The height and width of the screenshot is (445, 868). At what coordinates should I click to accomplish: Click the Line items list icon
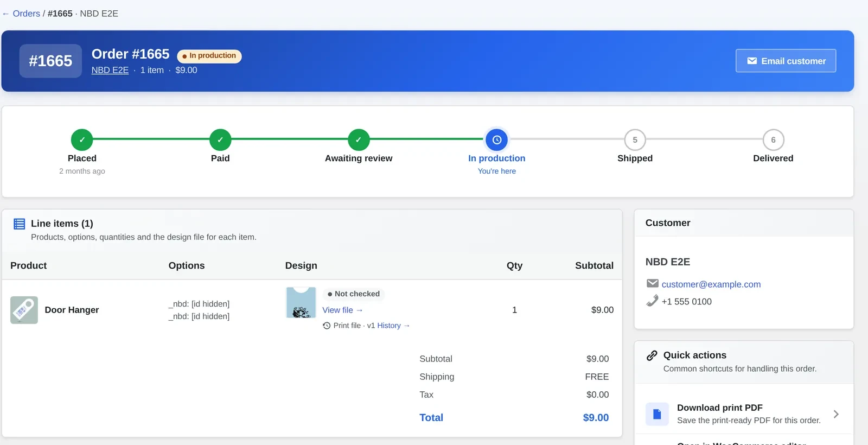point(20,224)
